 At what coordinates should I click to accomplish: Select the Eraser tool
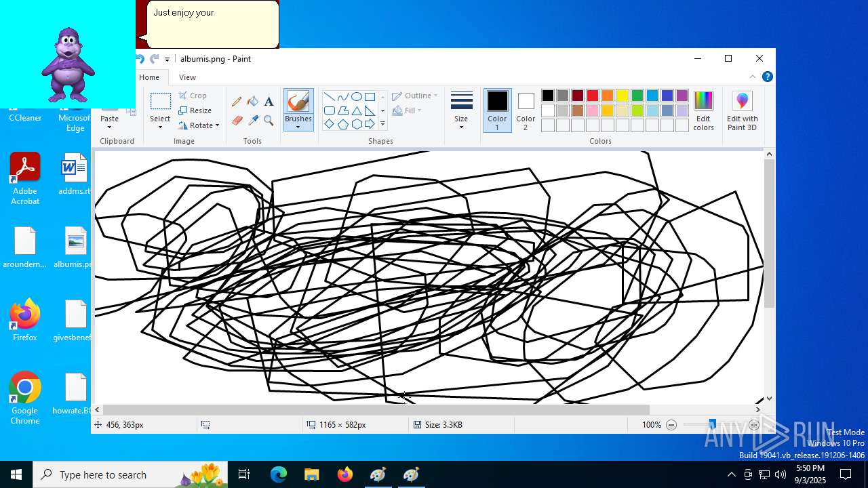pos(237,121)
